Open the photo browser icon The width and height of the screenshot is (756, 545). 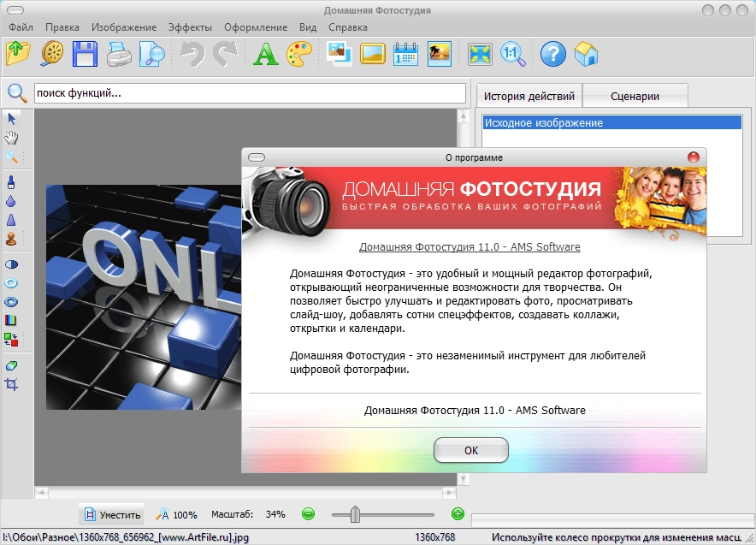coord(52,54)
